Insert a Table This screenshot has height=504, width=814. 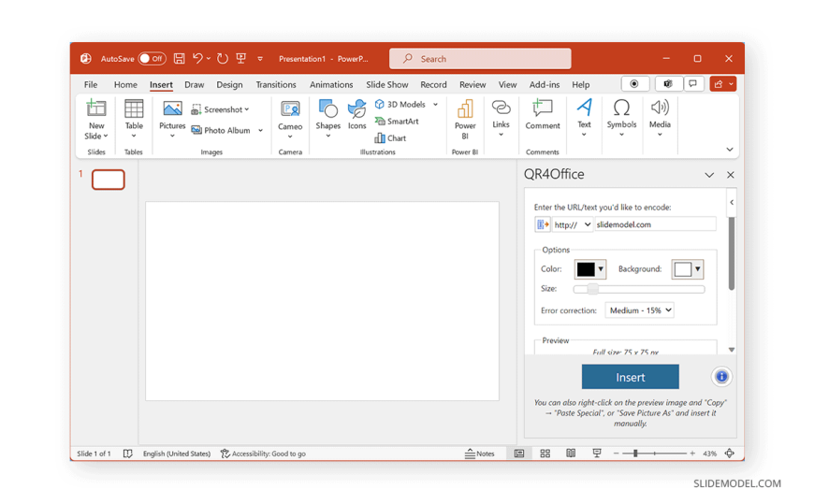coord(134,119)
